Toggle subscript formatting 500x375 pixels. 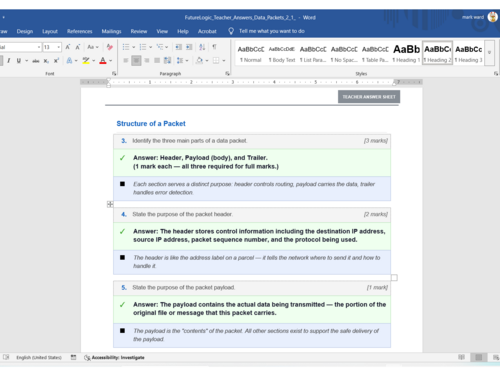46,61
